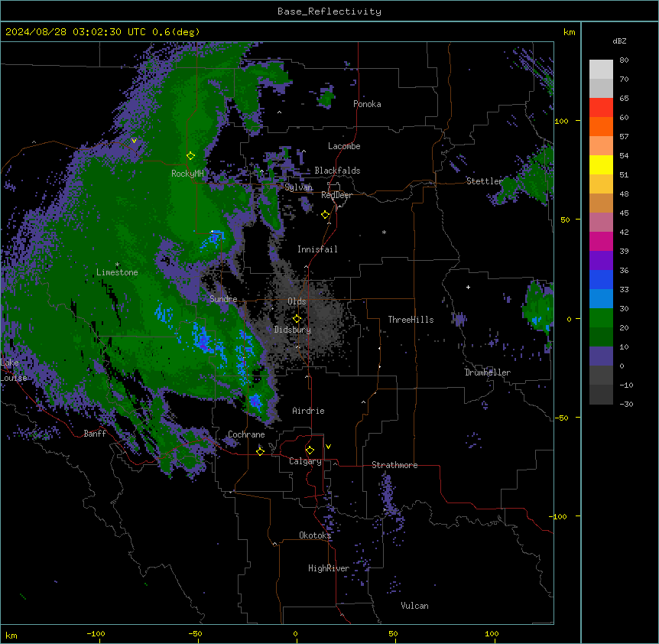
Task: Click the ThreeHills label
Action: coord(411,320)
